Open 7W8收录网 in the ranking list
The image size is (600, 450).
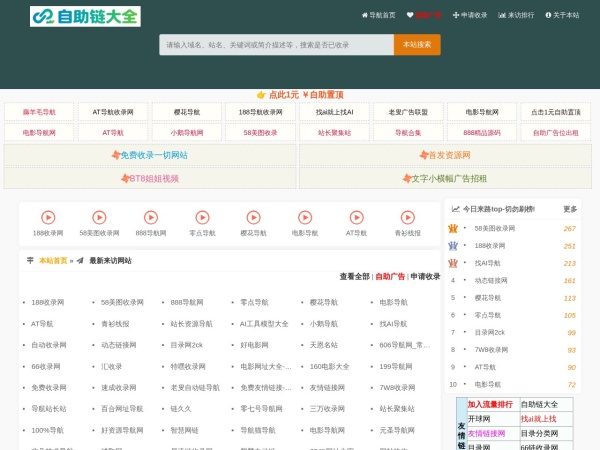(491, 350)
